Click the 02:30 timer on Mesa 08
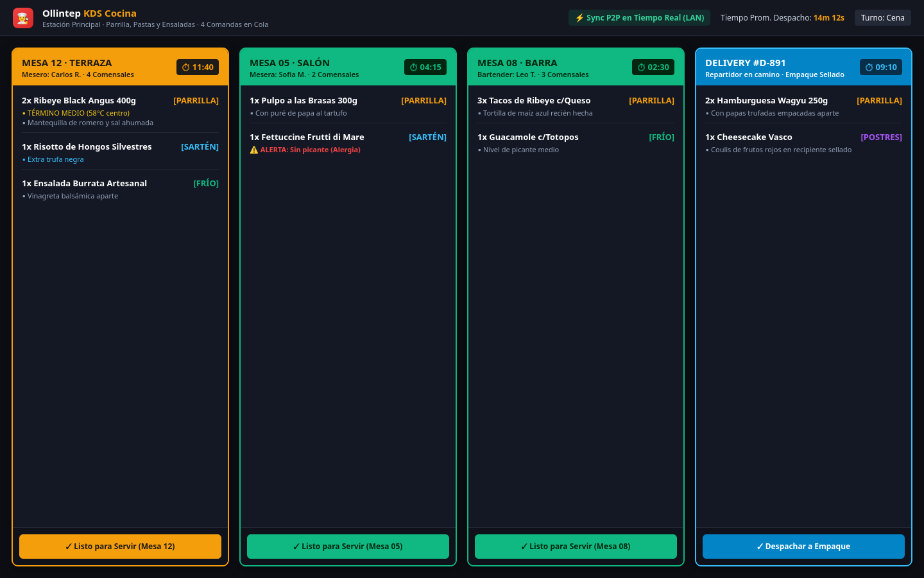This screenshot has width=924, height=578. (653, 67)
